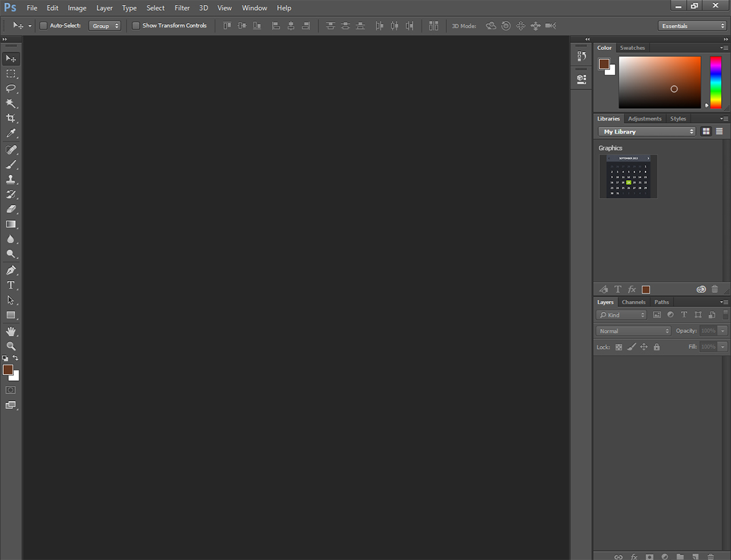731x560 pixels.
Task: Select the calendar graphic thumbnail in Libraries
Action: [628, 177]
